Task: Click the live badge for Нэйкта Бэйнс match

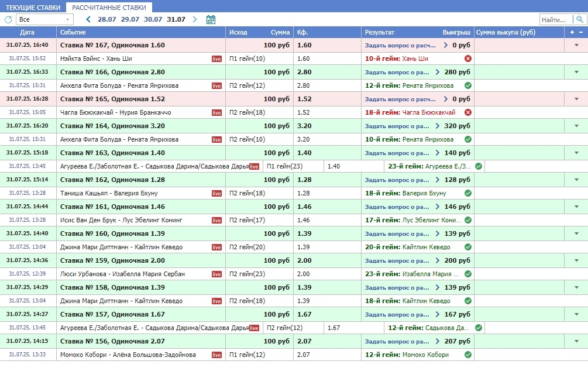Action: [216, 59]
